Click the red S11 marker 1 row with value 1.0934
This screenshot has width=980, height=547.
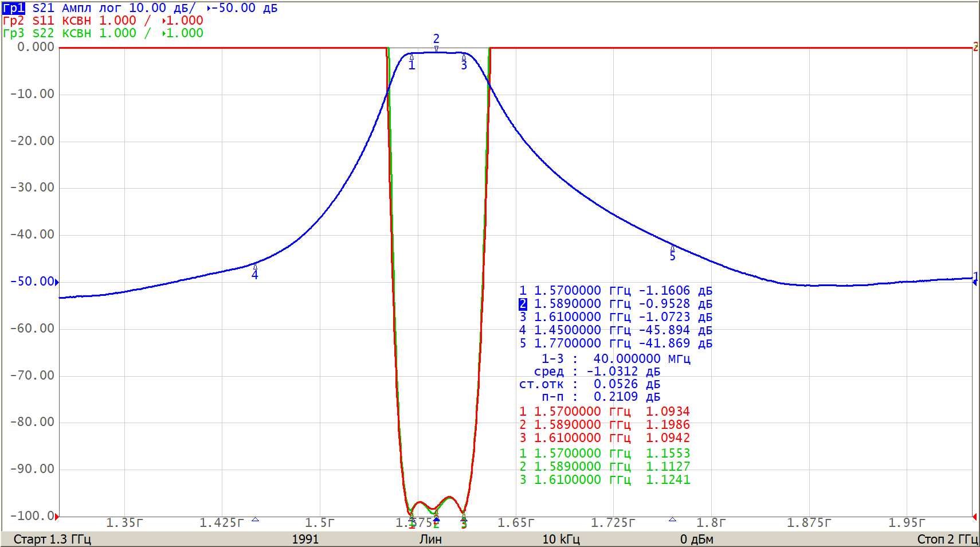tap(604, 412)
